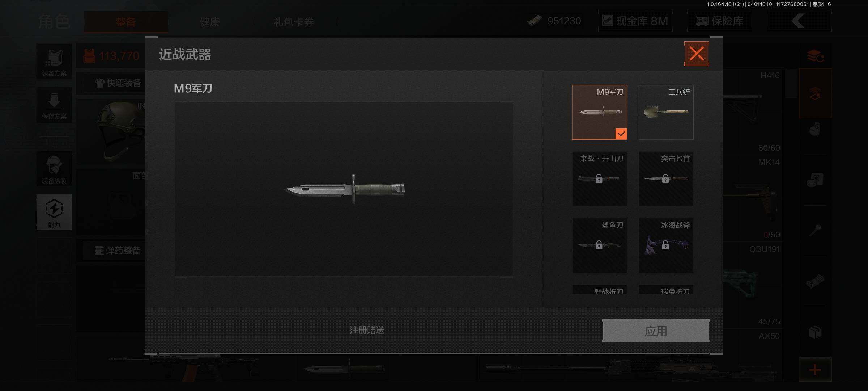The height and width of the screenshot is (391, 868).
Task: Open the 礼包卡券 tab
Action: 294,22
